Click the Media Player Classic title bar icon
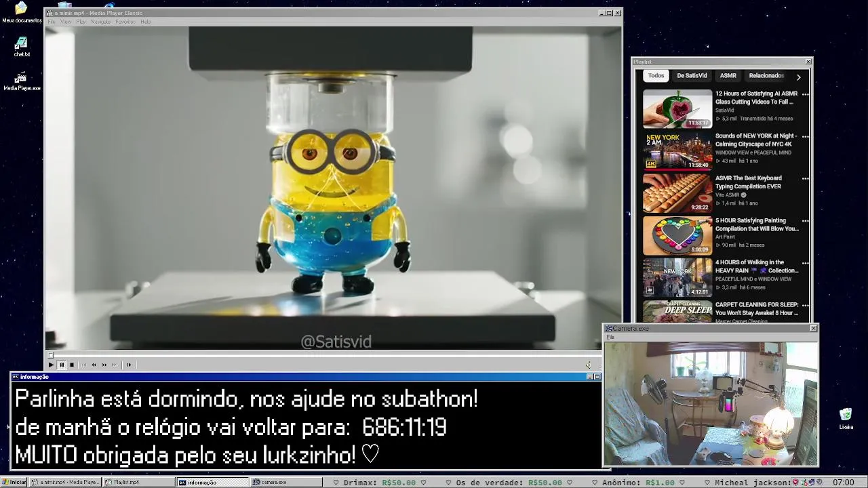Screen dimensions: 868x488 (x=50, y=13)
